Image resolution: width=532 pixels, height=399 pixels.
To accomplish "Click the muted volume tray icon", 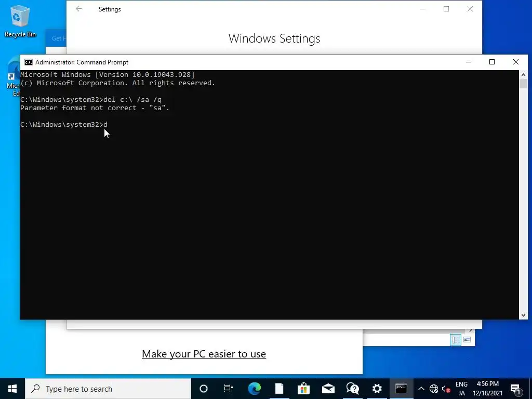I will coord(446,389).
